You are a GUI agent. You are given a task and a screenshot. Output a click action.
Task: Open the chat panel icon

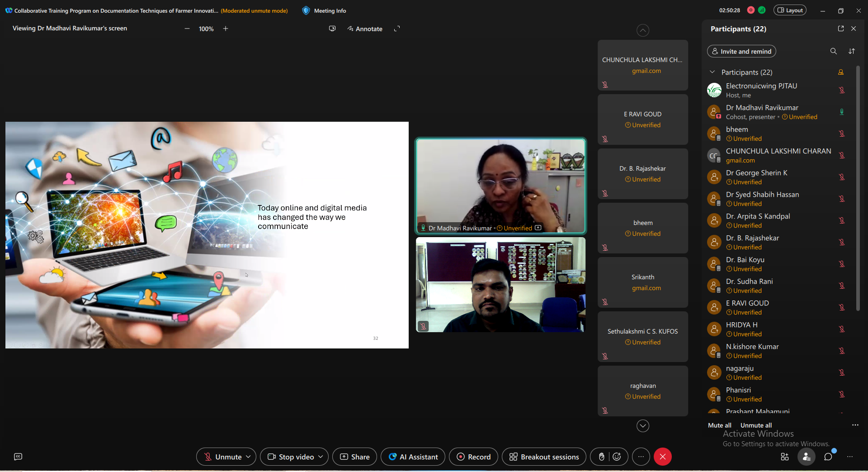828,457
